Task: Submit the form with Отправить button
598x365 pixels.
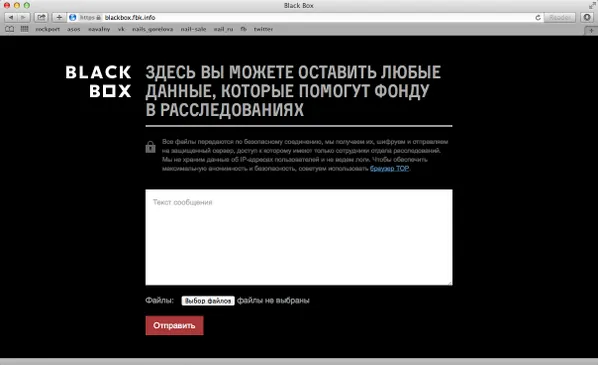Action: point(174,325)
